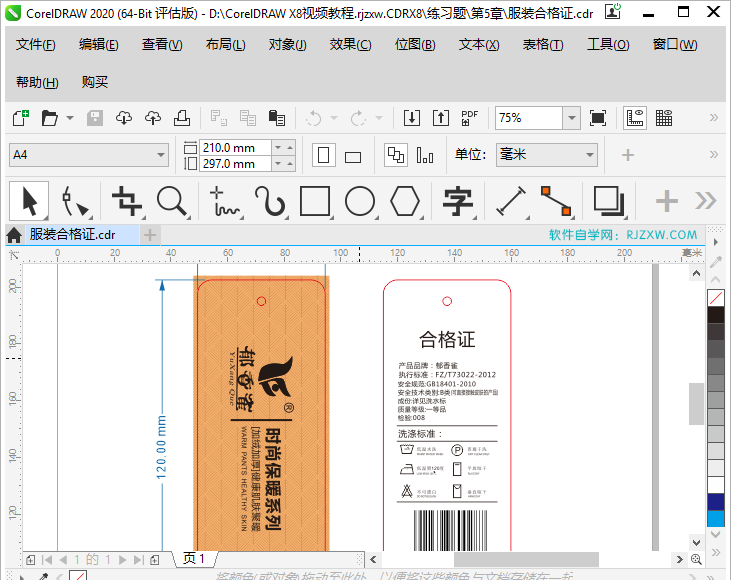Image resolution: width=731 pixels, height=580 pixels.
Task: Select the Pick tool arrow
Action: click(29, 201)
